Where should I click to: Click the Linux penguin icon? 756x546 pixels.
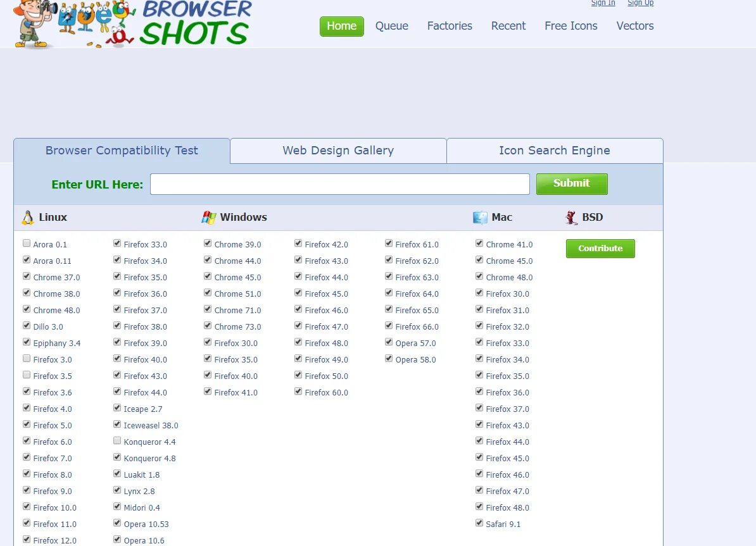pos(28,218)
